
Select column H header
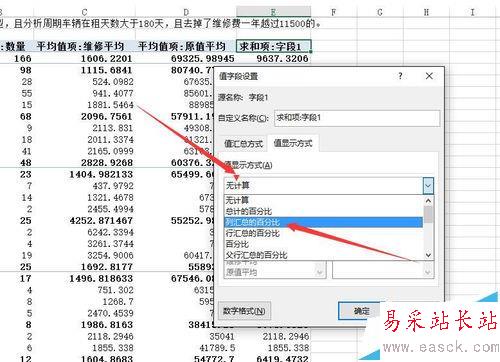(426, 12)
